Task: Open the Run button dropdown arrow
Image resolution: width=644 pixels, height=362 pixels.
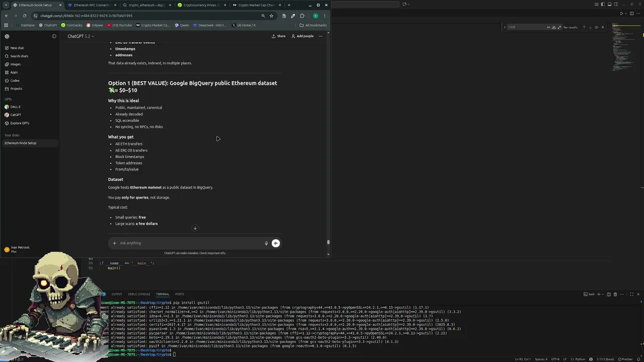Action: [x=626, y=14]
